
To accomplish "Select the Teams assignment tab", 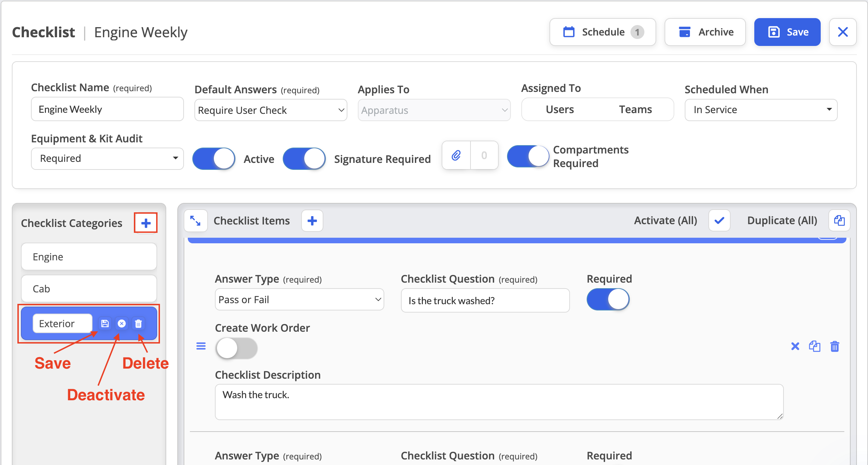I will tap(635, 109).
